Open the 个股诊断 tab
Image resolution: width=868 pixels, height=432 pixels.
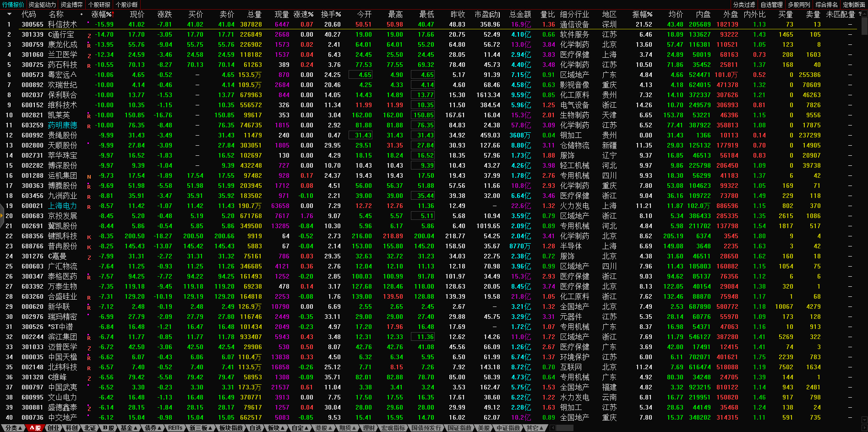click(x=127, y=5)
